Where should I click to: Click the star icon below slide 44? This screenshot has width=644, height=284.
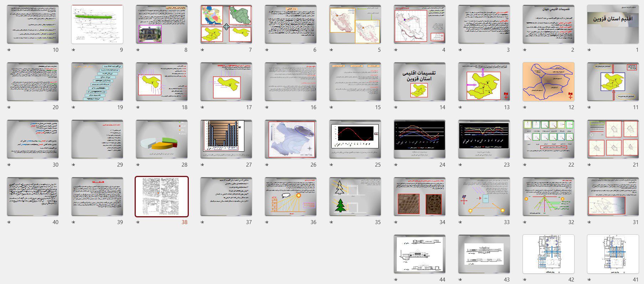pyautogui.click(x=396, y=280)
